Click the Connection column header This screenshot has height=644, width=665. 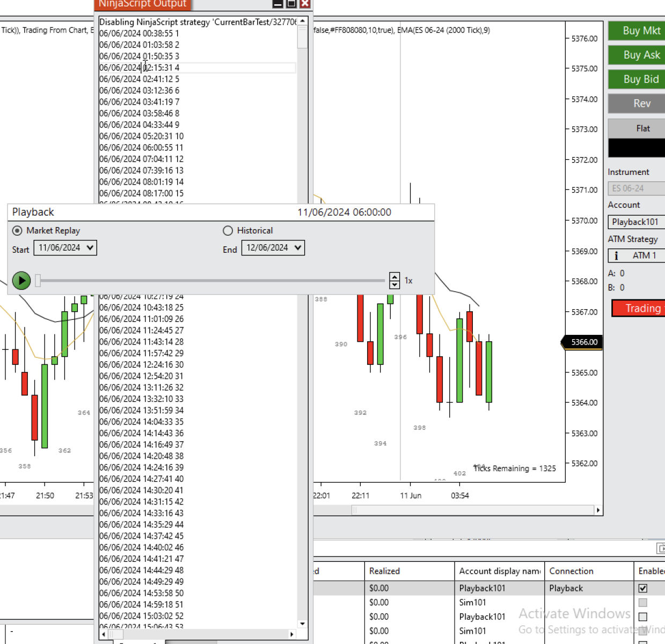pyautogui.click(x=589, y=571)
